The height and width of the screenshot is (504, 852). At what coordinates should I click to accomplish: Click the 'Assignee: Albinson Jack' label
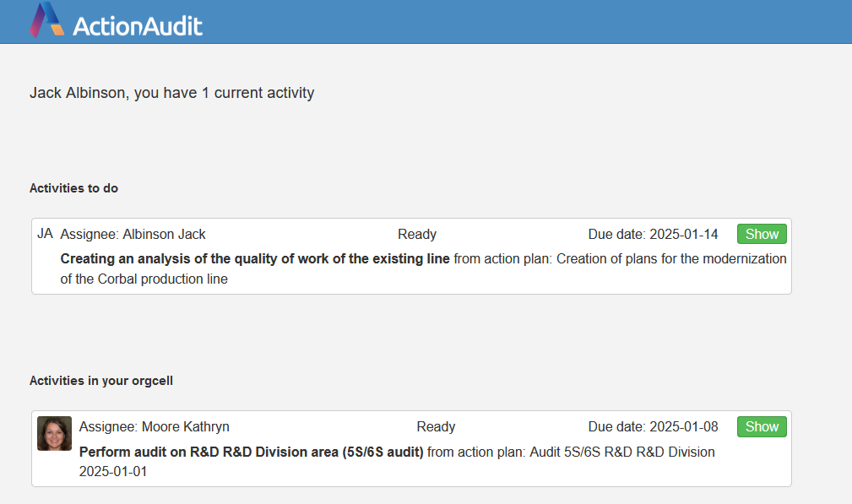point(133,234)
